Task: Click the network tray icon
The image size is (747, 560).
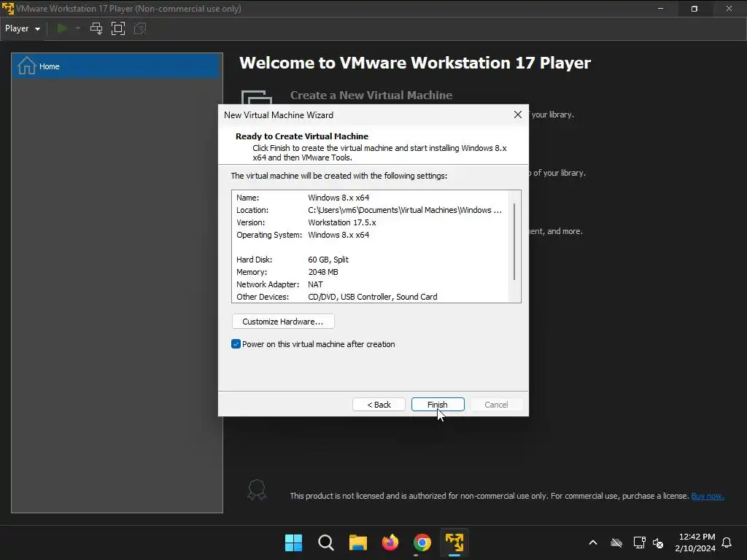Action: click(639, 542)
